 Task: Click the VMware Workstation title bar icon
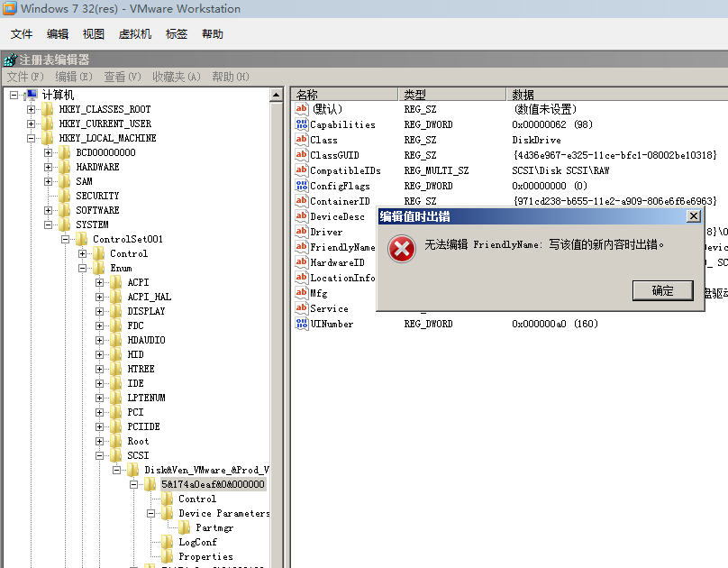pos(10,8)
